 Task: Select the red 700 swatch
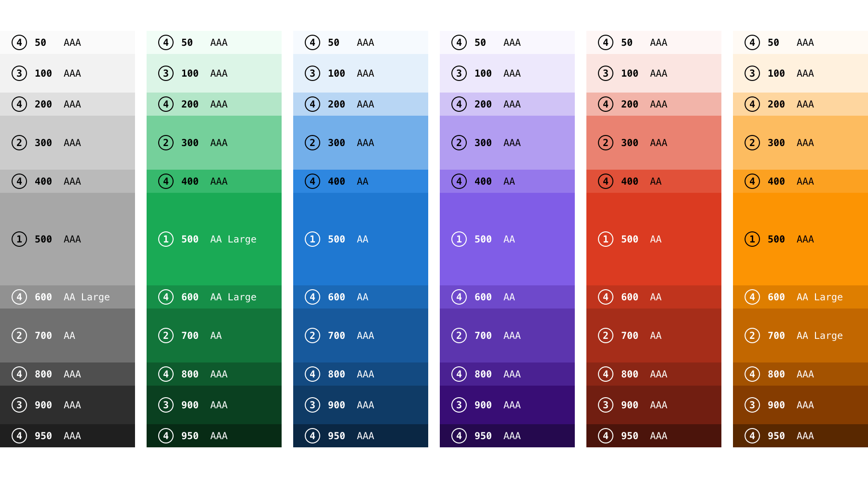pyautogui.click(x=654, y=335)
